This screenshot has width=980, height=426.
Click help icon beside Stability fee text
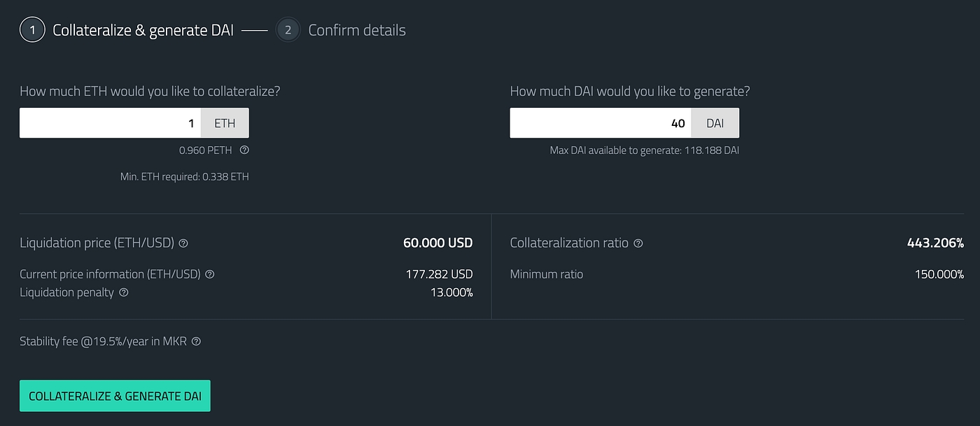tap(196, 342)
